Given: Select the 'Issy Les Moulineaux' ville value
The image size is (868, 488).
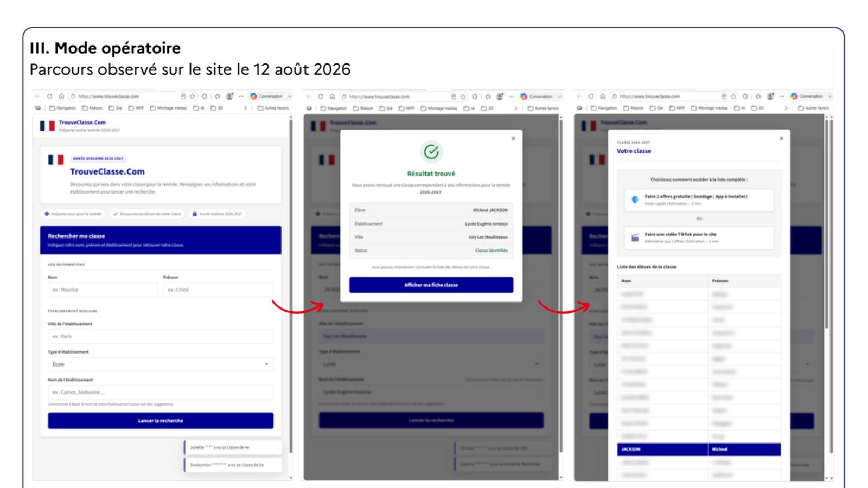Looking at the screenshot, I should point(488,237).
